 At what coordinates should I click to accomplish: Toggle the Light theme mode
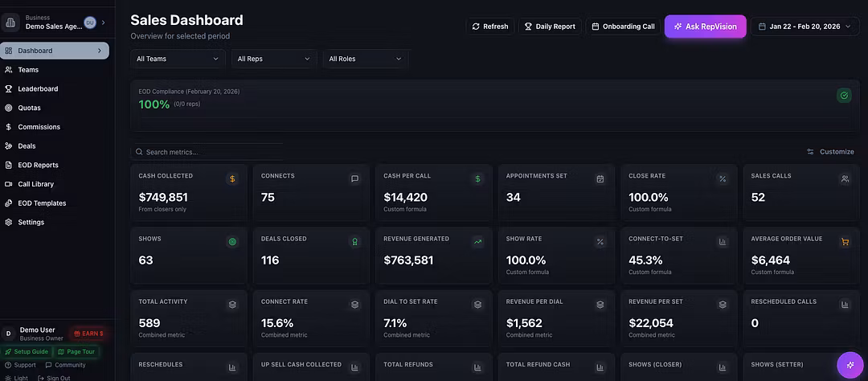(16, 378)
